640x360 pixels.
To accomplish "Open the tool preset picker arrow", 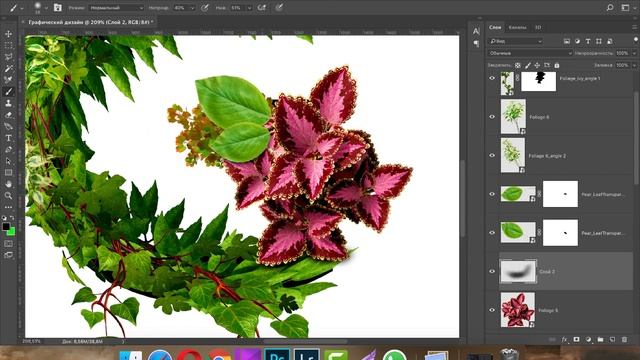I will [x=22, y=8].
